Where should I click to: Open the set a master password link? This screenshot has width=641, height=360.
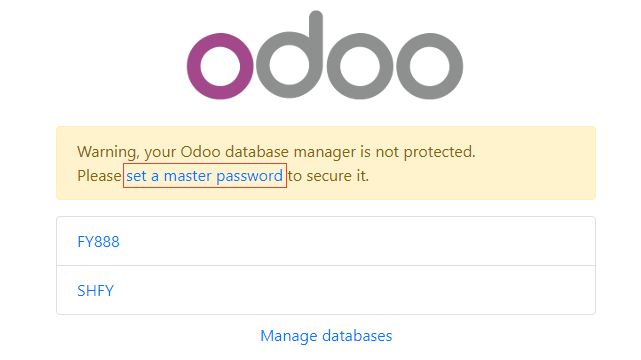204,176
